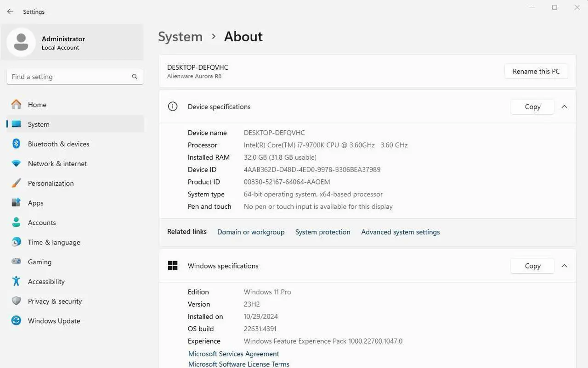Click the info icon beside Device specifications
Screen dimensions: 588x368
click(x=173, y=106)
